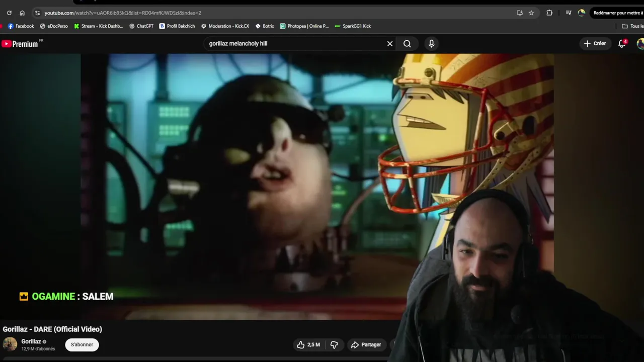Click Redémarrer pour mettre à jour button
This screenshot has height=362, width=644.
[x=617, y=13]
